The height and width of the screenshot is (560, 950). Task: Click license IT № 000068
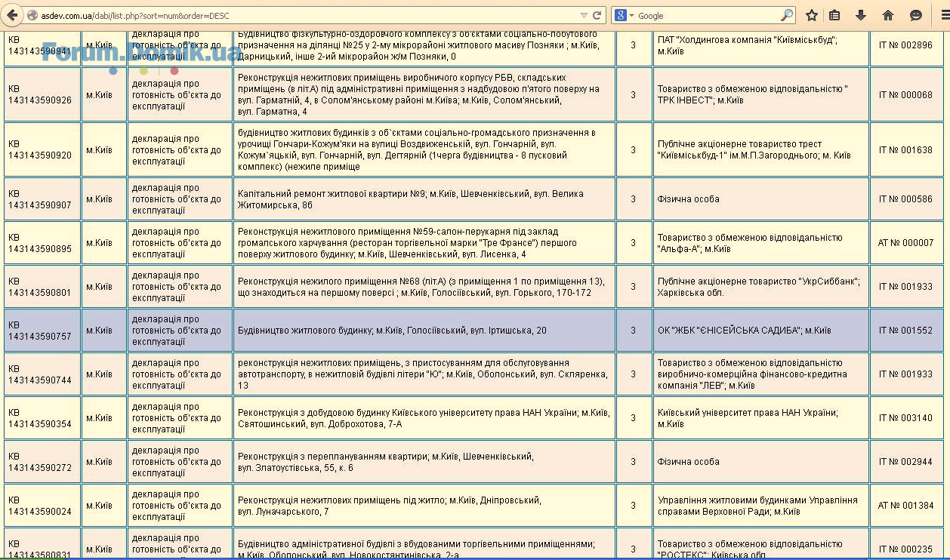pos(905,95)
